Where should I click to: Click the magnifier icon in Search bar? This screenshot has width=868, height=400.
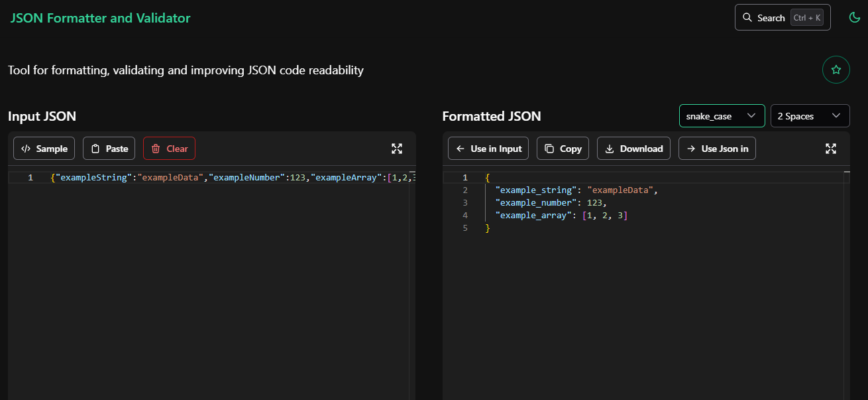(x=747, y=17)
